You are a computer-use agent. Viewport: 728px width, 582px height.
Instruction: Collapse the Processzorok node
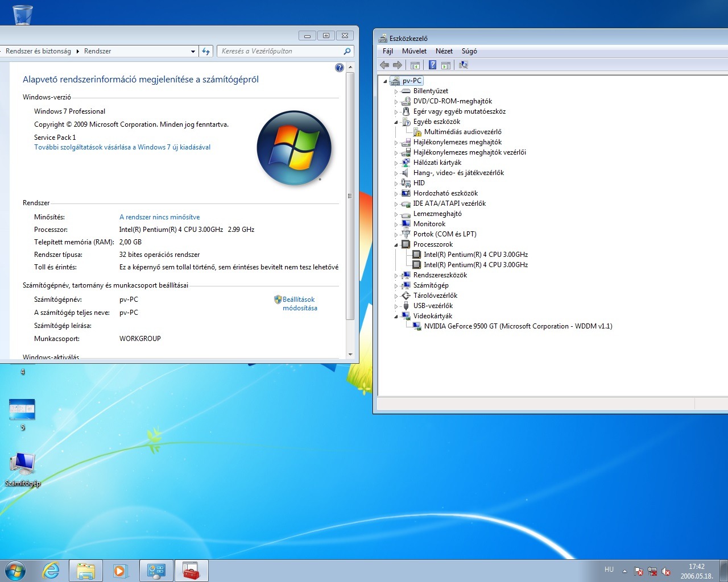[x=396, y=245]
